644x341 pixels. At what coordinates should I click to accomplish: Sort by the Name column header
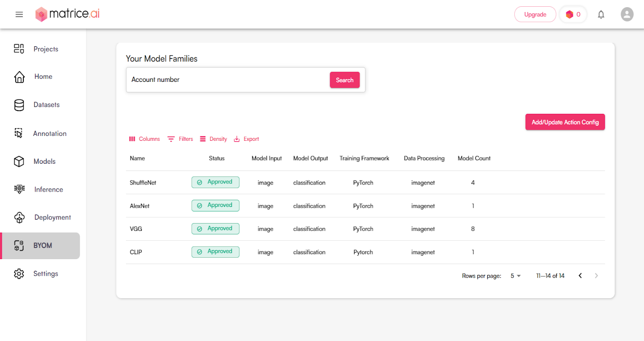[x=137, y=158]
